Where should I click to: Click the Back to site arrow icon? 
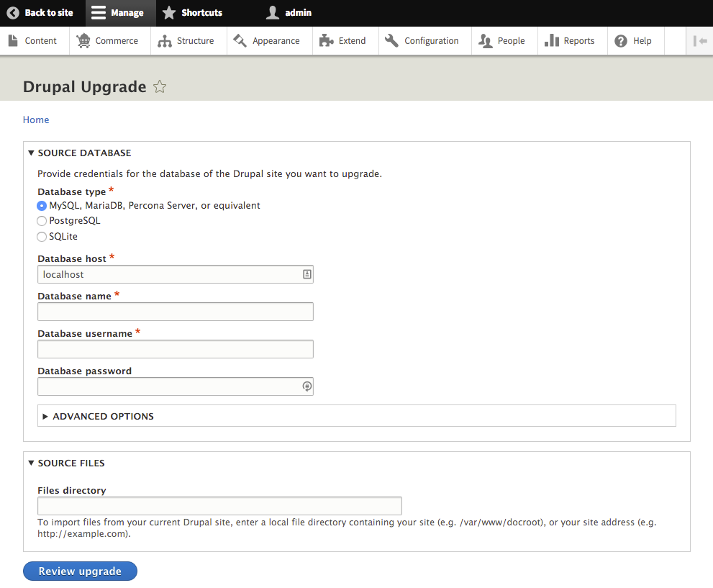pos(13,13)
